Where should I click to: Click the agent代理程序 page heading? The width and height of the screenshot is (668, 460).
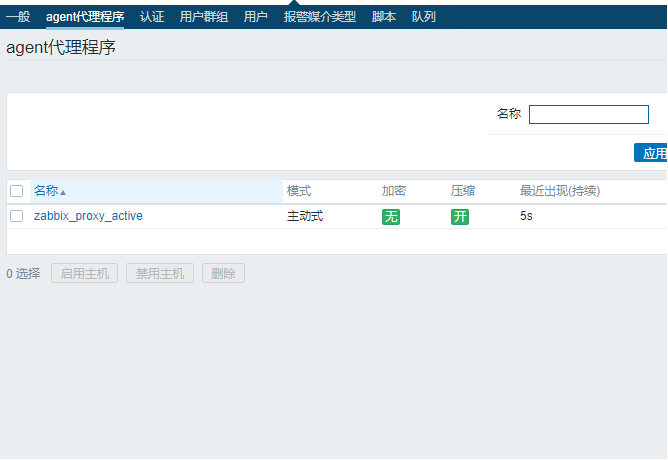pyautogui.click(x=61, y=47)
